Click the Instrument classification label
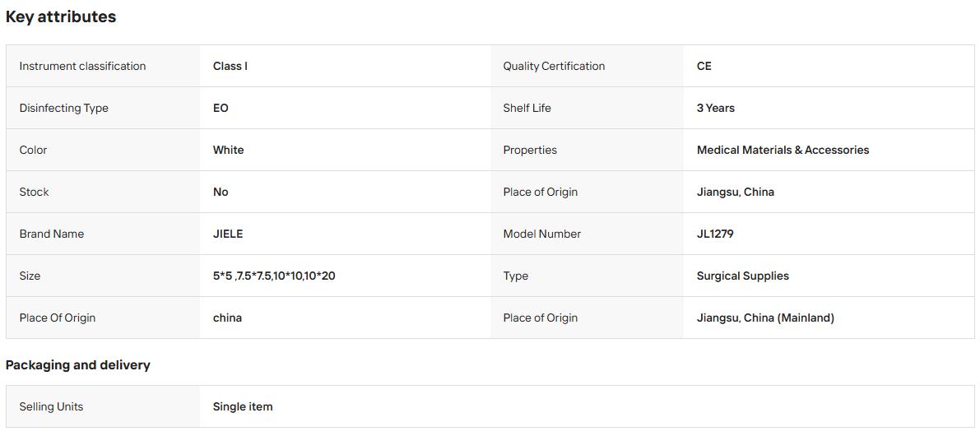 tap(82, 66)
